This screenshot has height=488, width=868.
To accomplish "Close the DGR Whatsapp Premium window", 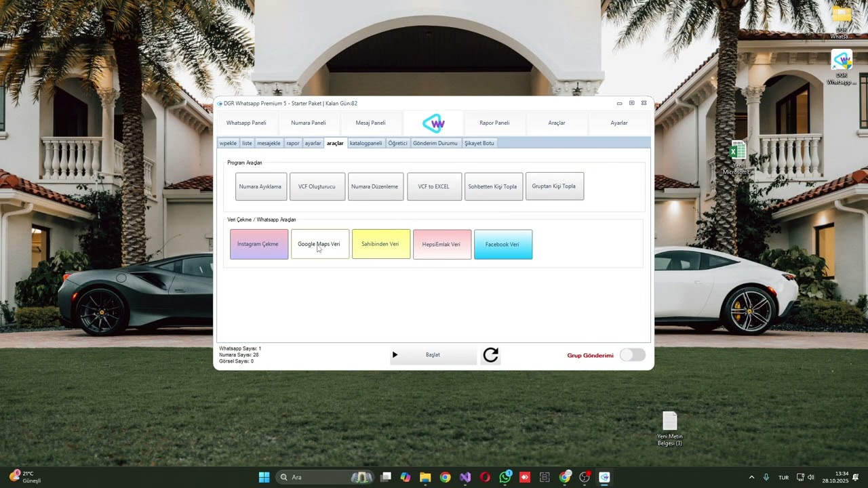I will [x=644, y=104].
